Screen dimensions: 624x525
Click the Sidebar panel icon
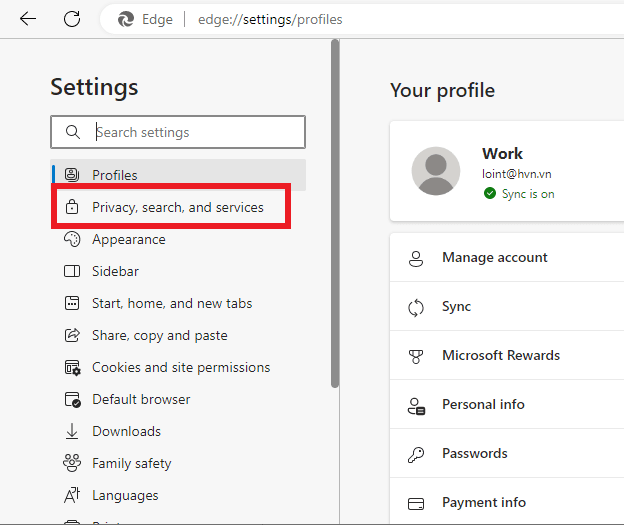(72, 271)
